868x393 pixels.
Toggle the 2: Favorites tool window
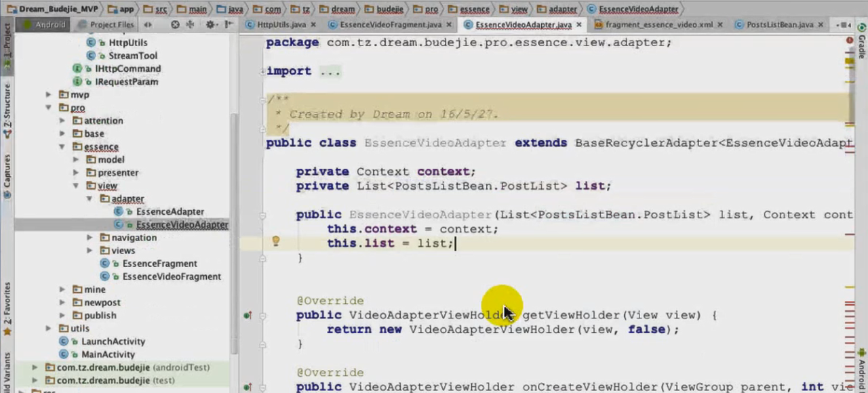(7, 308)
